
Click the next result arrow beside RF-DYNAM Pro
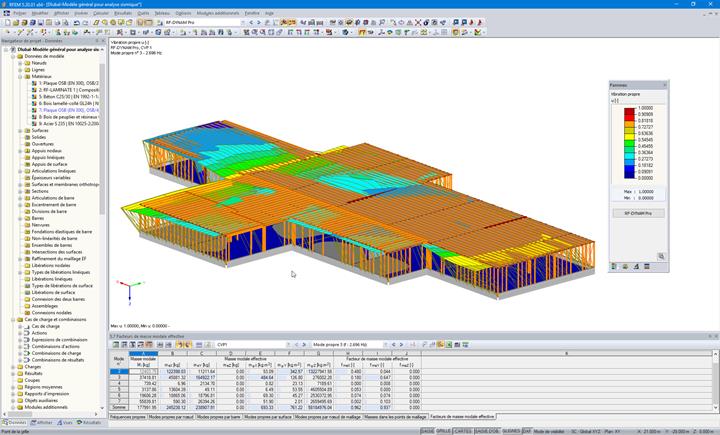tap(259, 23)
